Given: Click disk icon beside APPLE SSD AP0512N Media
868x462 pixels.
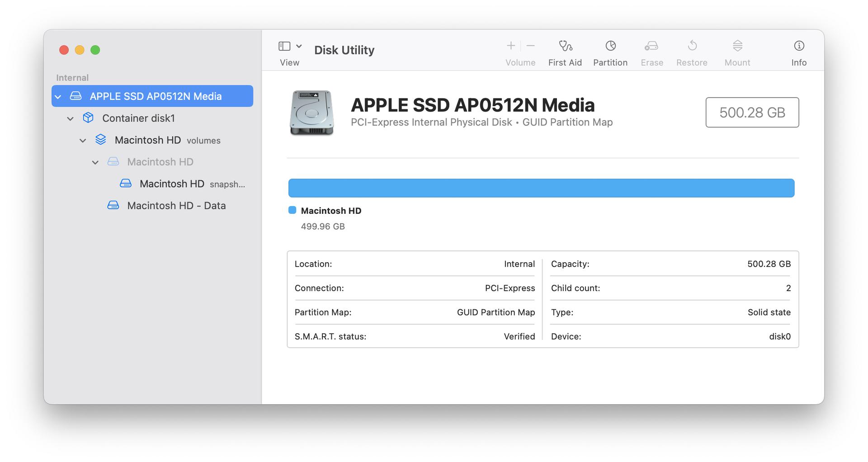Looking at the screenshot, I should [x=75, y=96].
